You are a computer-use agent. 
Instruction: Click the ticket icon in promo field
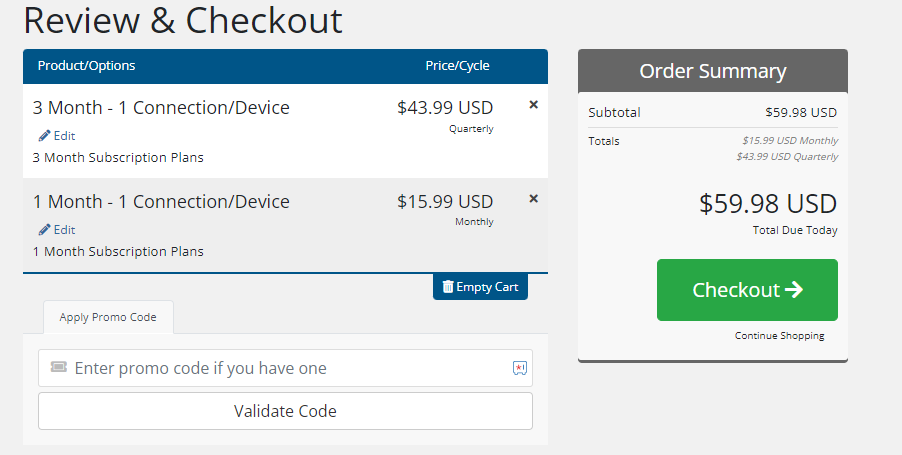click(x=59, y=368)
